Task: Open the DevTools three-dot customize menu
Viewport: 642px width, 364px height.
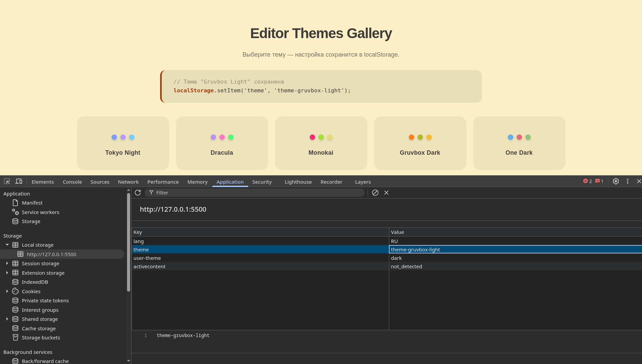Action: (x=628, y=181)
